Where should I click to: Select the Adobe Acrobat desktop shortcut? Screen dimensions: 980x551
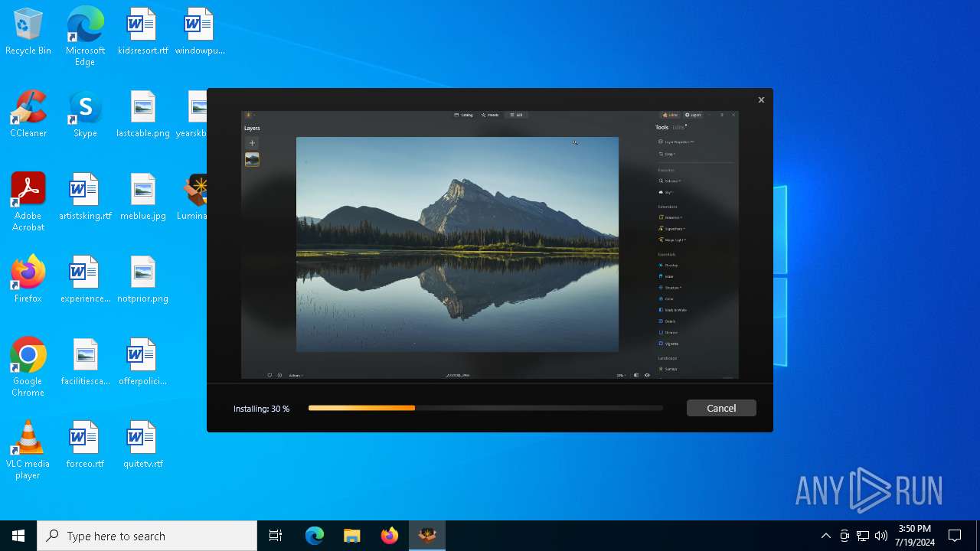click(28, 202)
